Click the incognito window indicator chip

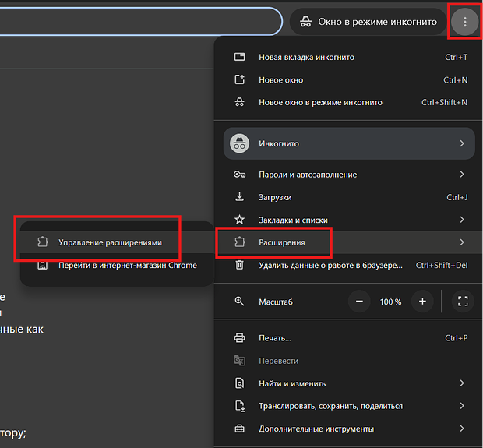(x=368, y=22)
